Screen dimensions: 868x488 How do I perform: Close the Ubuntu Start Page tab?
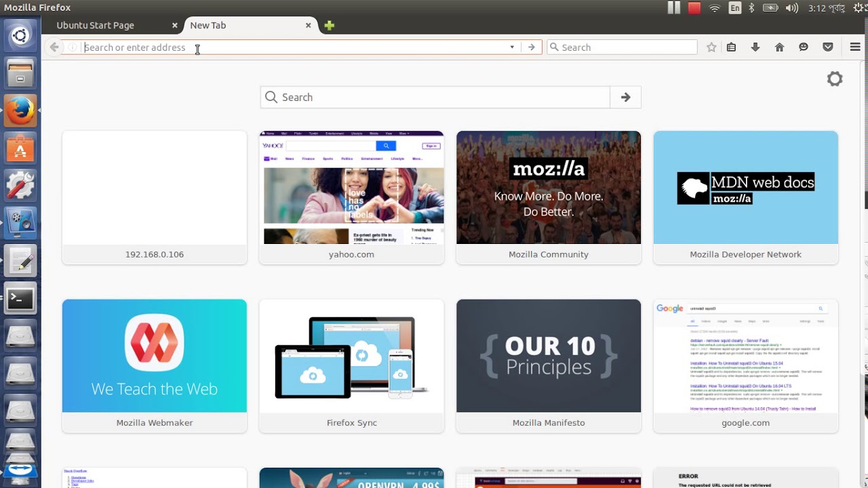(174, 25)
